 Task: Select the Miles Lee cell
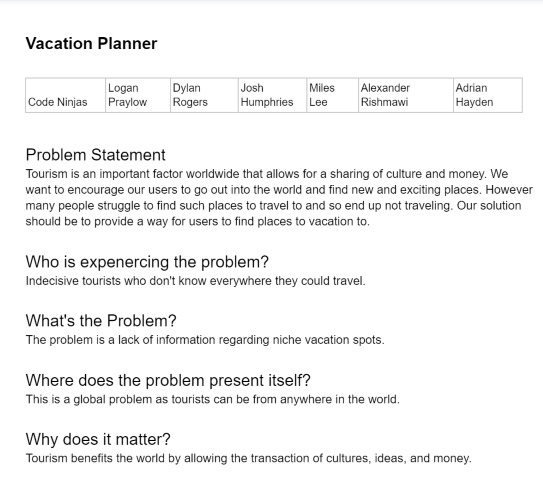332,95
